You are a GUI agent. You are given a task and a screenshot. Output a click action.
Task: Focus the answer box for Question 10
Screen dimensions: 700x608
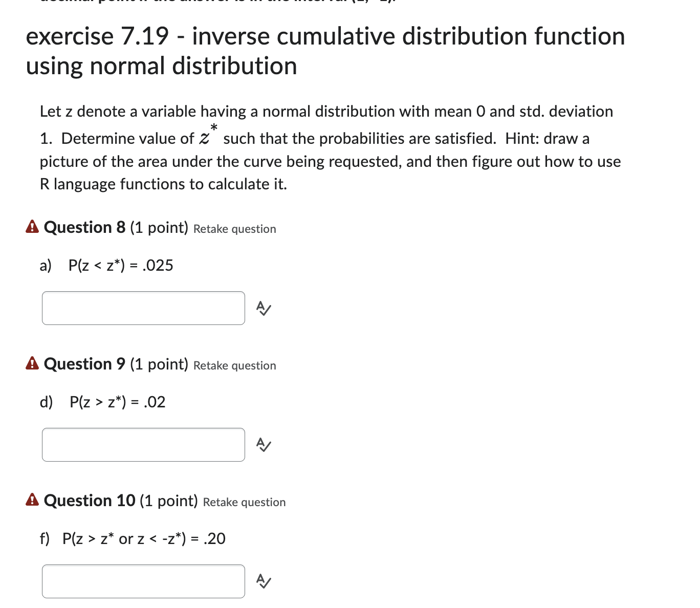click(x=143, y=581)
